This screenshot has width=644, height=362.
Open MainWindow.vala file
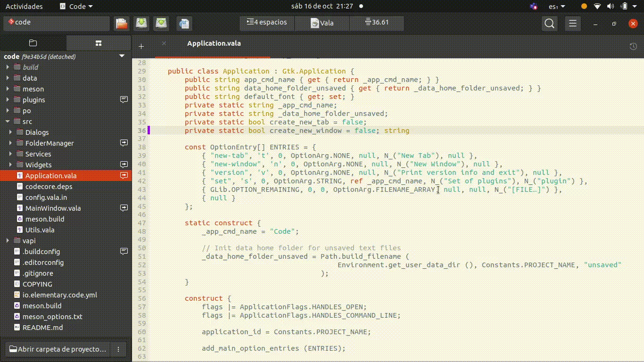tap(66, 208)
